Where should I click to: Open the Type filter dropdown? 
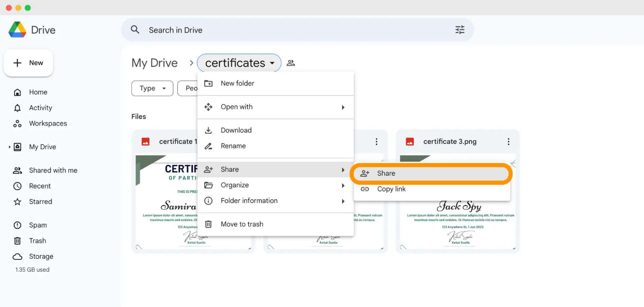pos(152,88)
